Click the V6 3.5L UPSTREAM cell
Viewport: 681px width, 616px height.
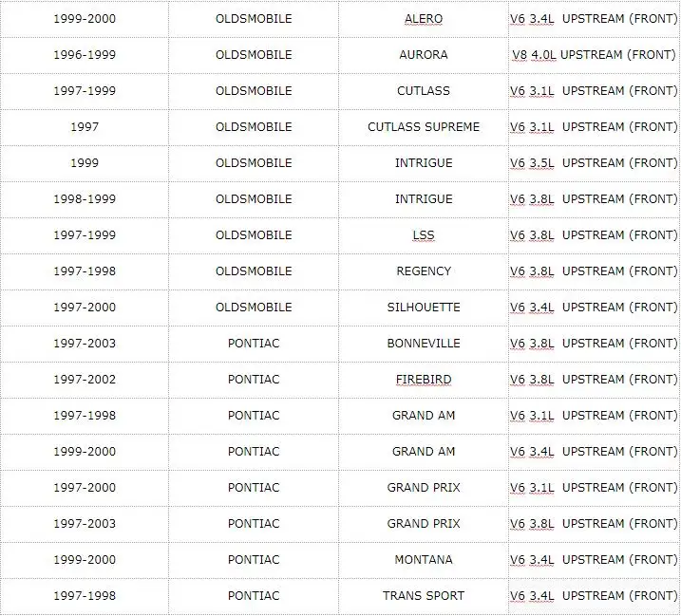point(594,163)
